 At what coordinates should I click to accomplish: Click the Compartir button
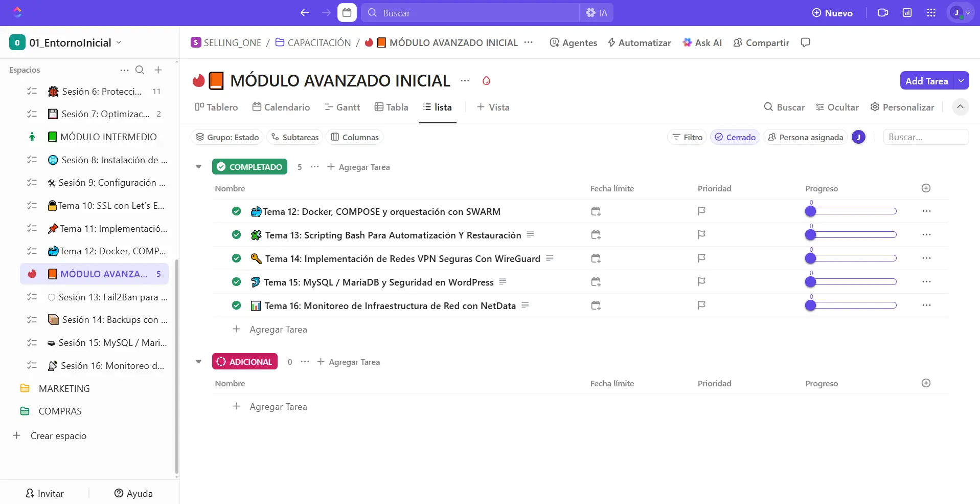click(761, 42)
